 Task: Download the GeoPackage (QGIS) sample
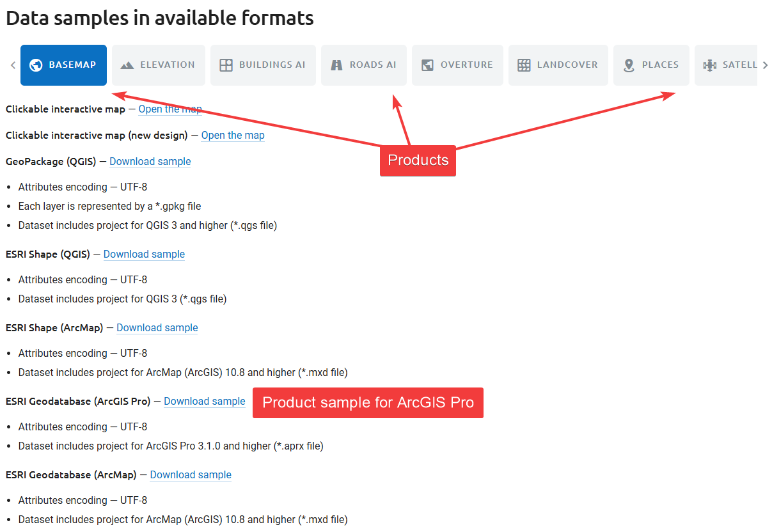click(150, 162)
